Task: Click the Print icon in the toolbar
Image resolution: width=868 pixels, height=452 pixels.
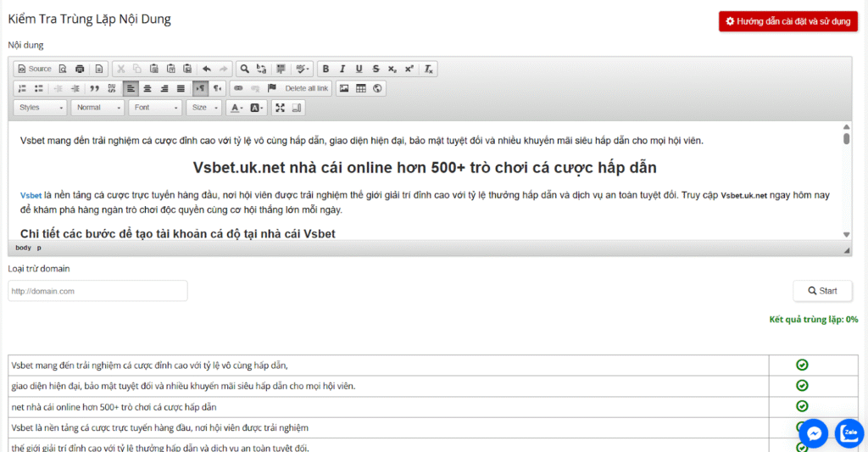Action: [x=80, y=69]
